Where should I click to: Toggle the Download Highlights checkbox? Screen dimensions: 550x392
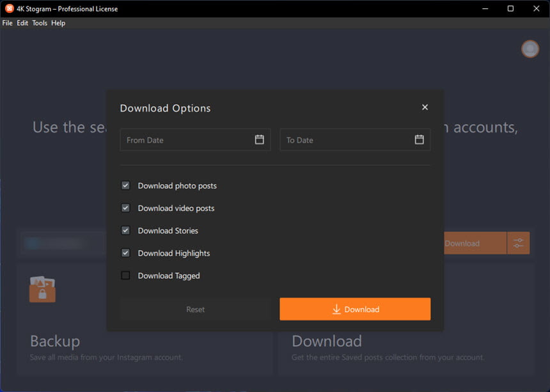pyautogui.click(x=125, y=253)
